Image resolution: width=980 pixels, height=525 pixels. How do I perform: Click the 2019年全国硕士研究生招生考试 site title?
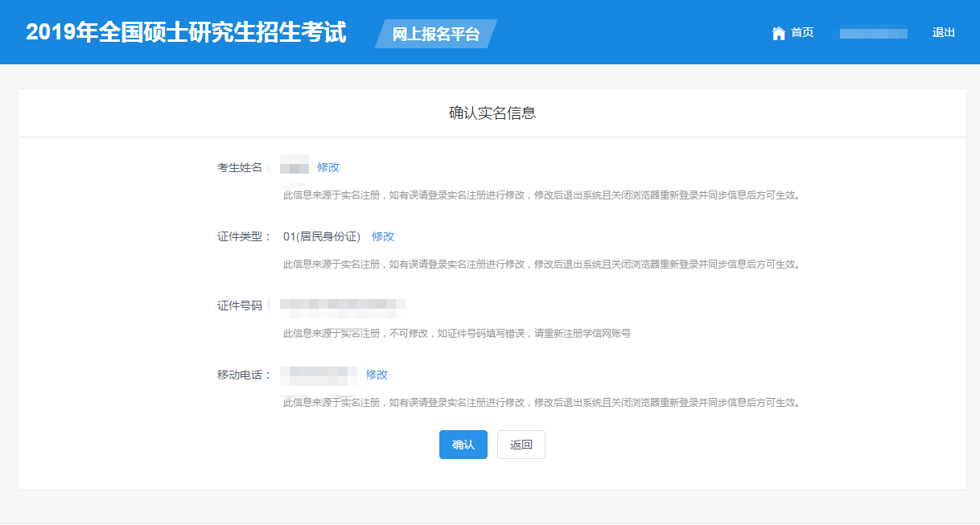click(186, 33)
